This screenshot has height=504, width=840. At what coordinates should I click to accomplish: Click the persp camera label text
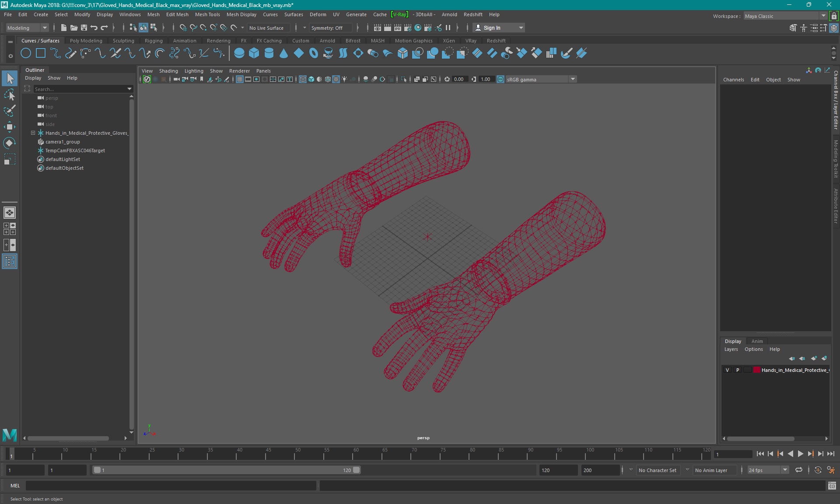pos(423,437)
